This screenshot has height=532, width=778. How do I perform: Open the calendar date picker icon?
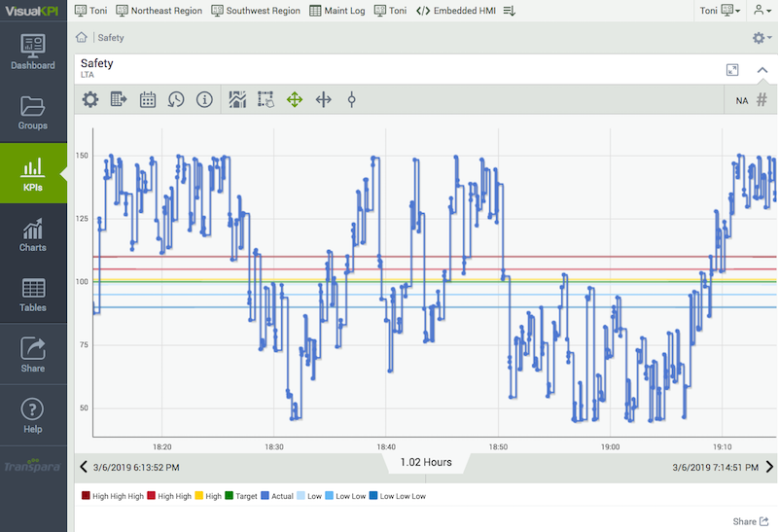point(148,99)
